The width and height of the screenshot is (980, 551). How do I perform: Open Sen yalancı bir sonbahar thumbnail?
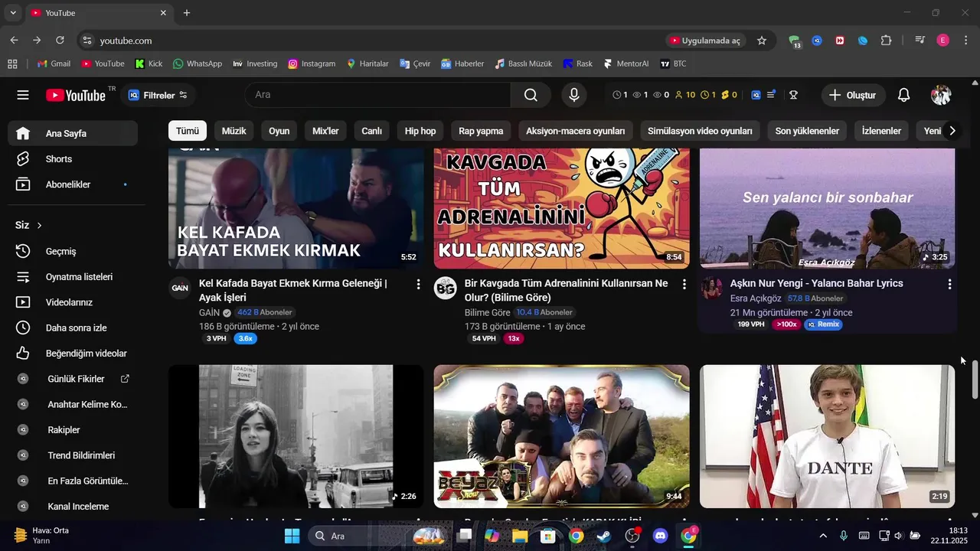[x=828, y=208]
